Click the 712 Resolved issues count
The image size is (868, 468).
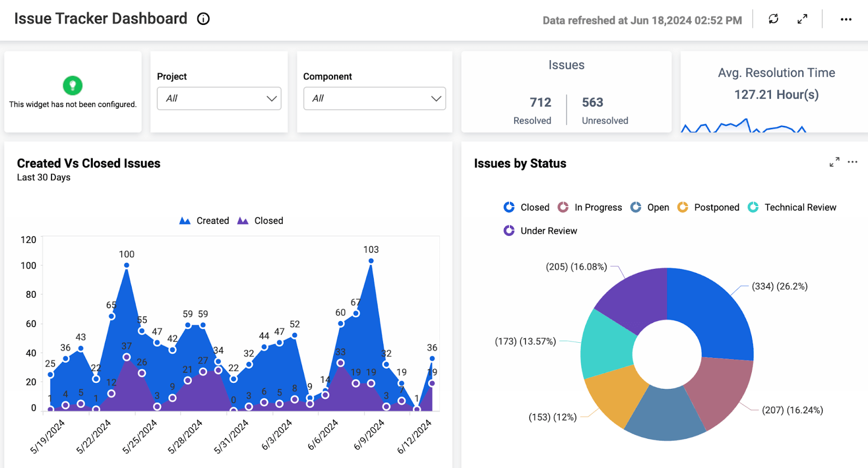(x=540, y=102)
